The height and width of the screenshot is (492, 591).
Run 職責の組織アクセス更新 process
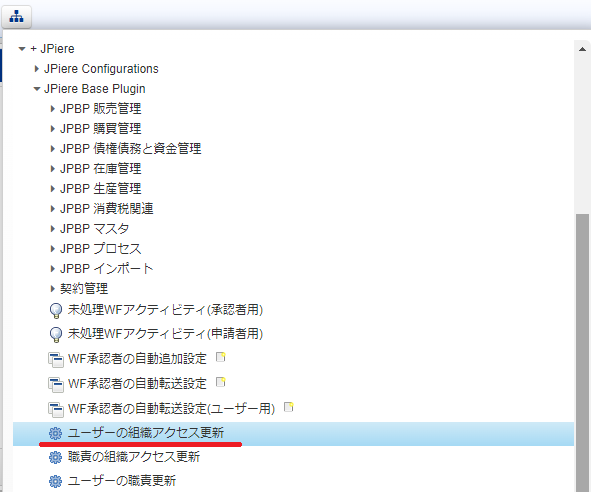point(134,457)
